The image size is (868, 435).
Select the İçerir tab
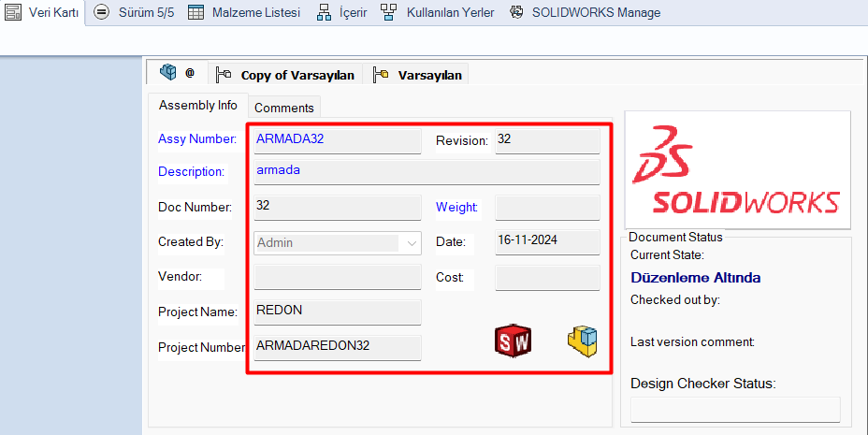click(341, 12)
